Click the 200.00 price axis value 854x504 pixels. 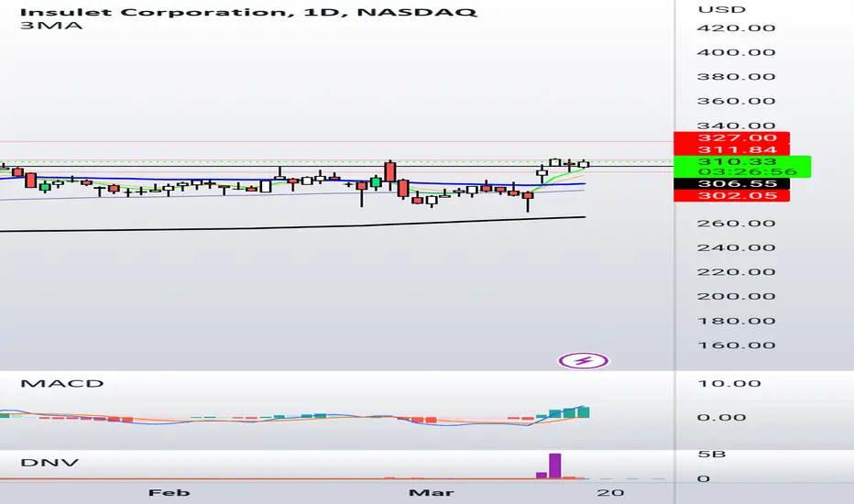coord(736,296)
